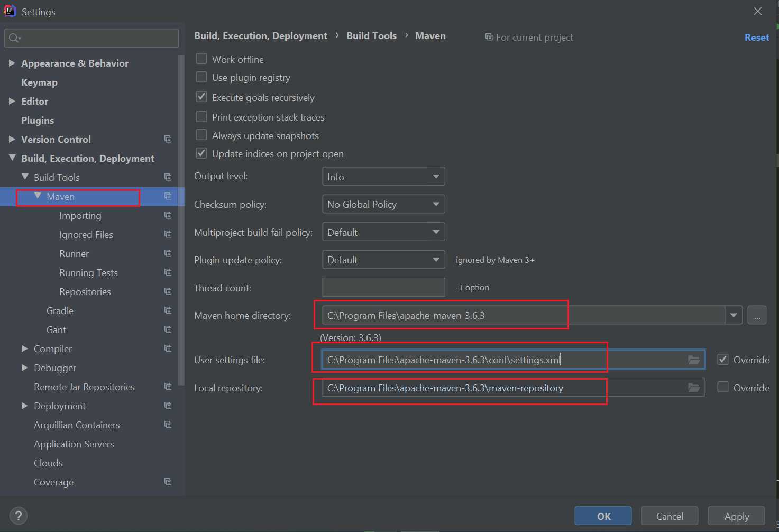Enable Use plugin registry checkbox
Screen dimensions: 779x532
coord(201,77)
